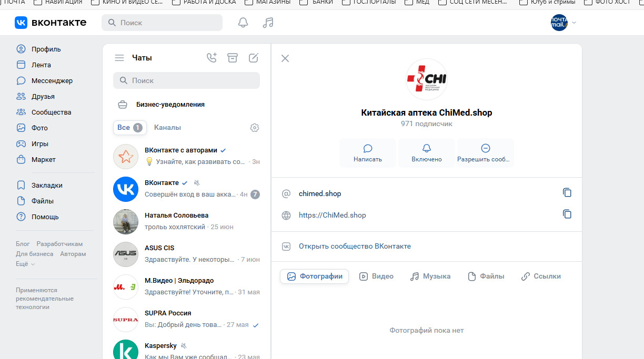Open the SUPRA Россия chat
Viewport: 644px width, 359px height.
[x=186, y=319]
